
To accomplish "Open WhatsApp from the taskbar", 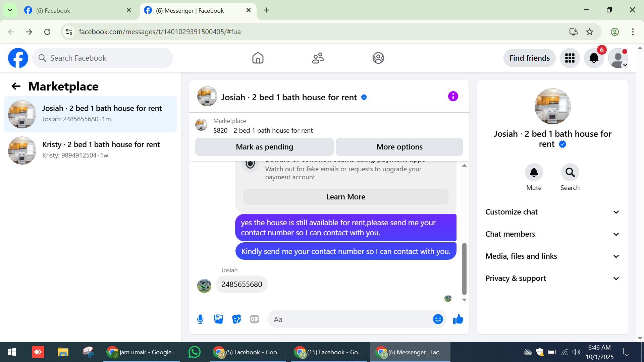I will [195, 352].
